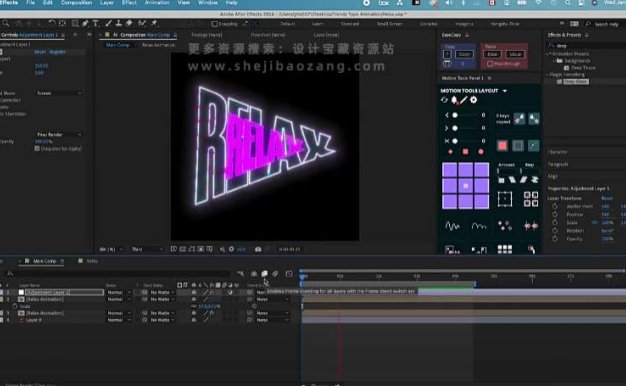The image size is (626, 386).
Task: Switch to the Relax timeline tab
Action: [92, 261]
